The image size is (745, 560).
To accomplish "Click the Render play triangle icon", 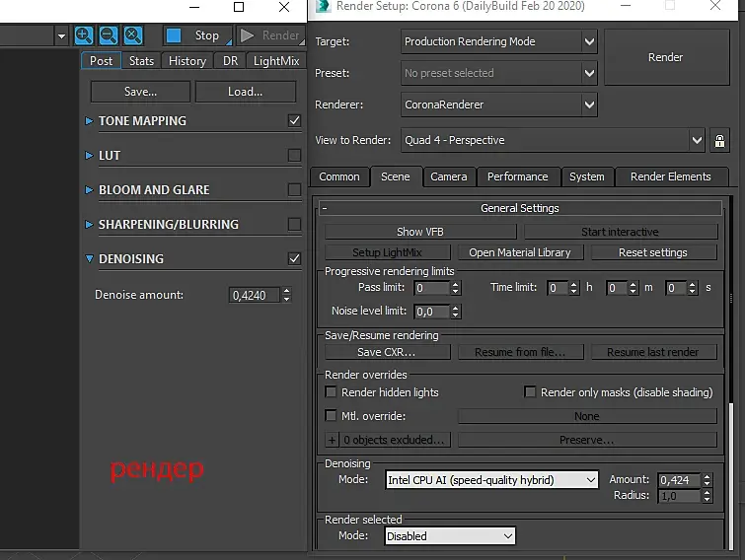I will click(x=247, y=35).
